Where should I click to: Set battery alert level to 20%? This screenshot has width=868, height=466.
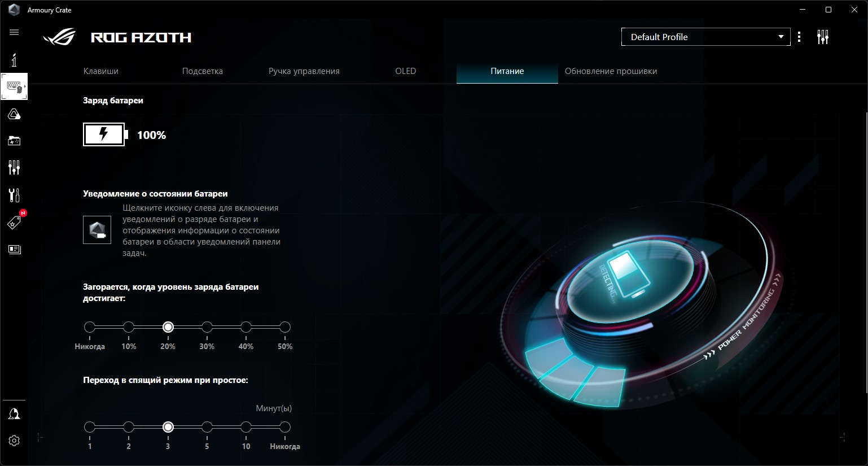click(x=168, y=327)
